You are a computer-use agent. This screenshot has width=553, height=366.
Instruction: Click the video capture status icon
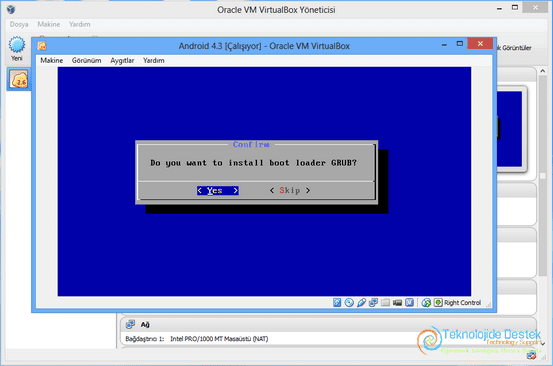tap(397, 303)
